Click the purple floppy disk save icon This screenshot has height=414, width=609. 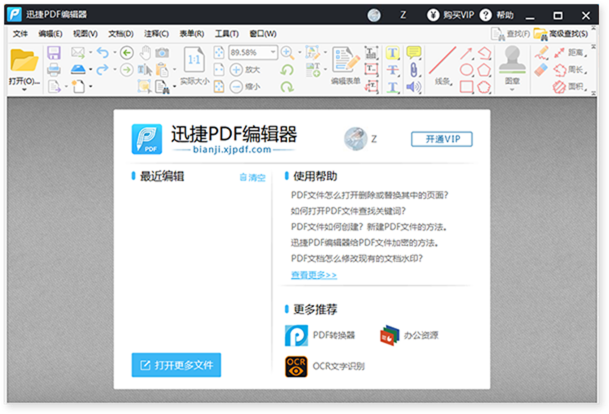coord(54,53)
